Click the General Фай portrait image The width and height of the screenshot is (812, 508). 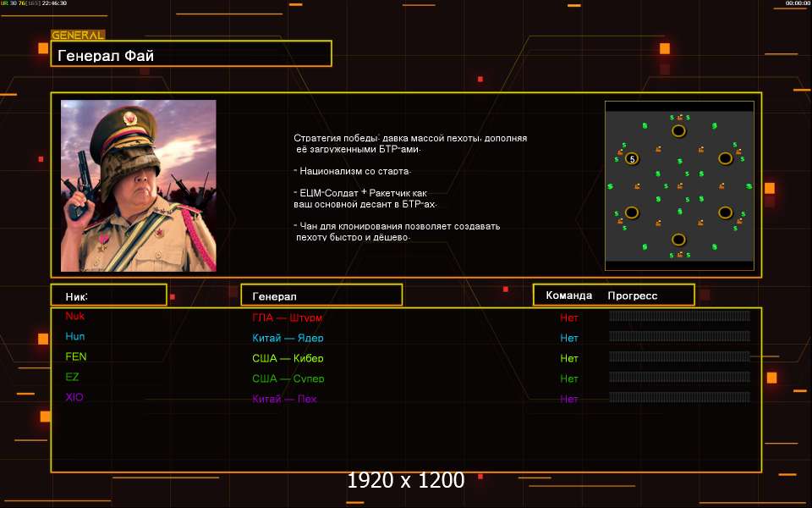(139, 185)
